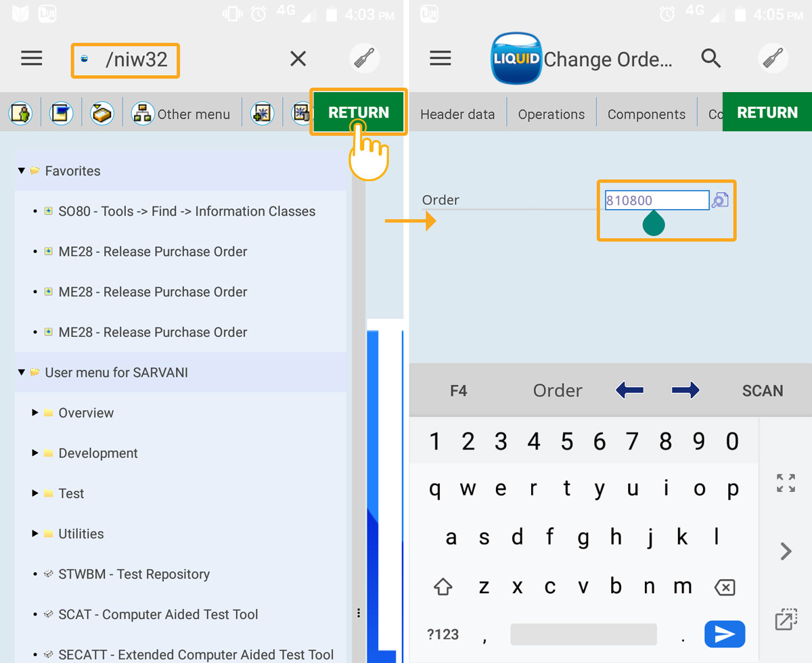Screen dimensions: 812x663
Task: Tap the fullscreen expand icon beside keyboard
Action: (x=786, y=483)
